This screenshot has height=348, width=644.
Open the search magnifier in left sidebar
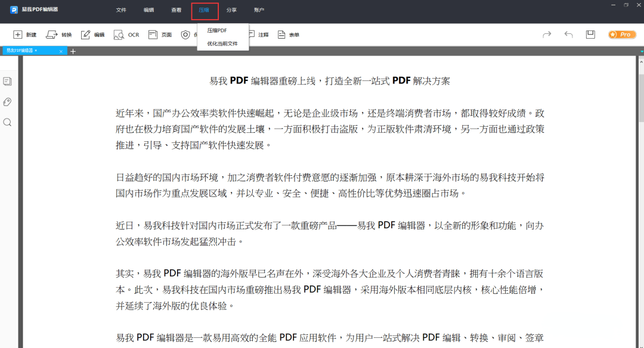(x=7, y=122)
